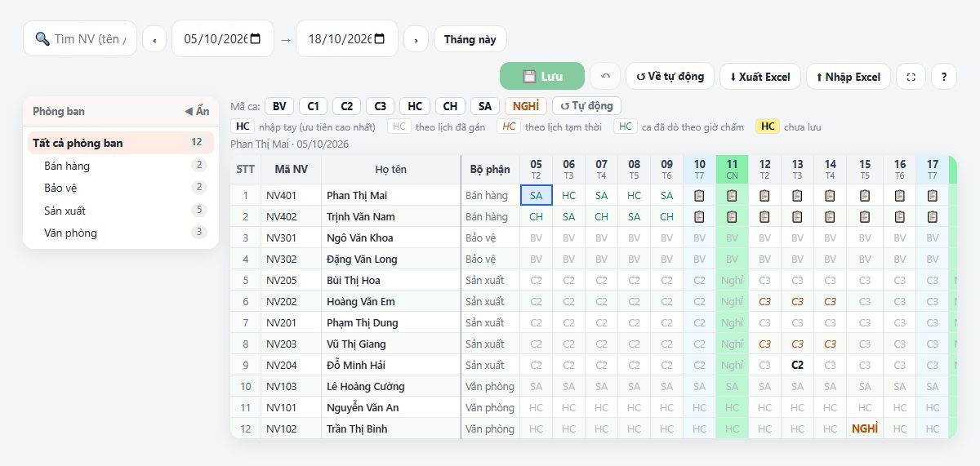Click clipboard icon for Trịnh Văn Nam day 17
Viewport: 980px width, 466px height.
click(933, 217)
